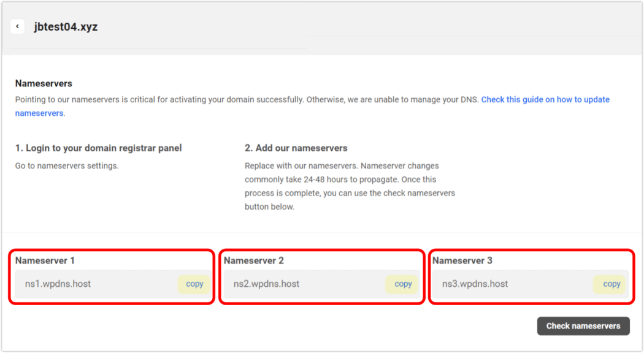Click the Nameservers section heading
This screenshot has width=644, height=353.
[x=44, y=83]
